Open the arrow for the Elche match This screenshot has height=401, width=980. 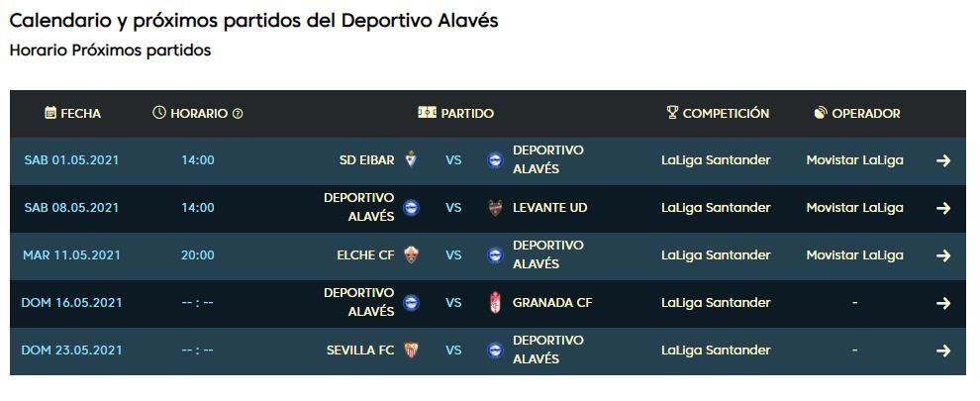(942, 255)
